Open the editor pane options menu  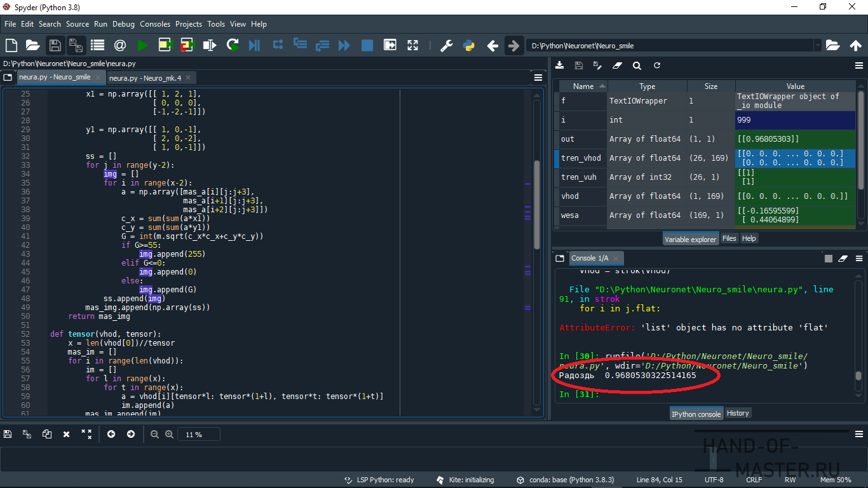click(538, 78)
